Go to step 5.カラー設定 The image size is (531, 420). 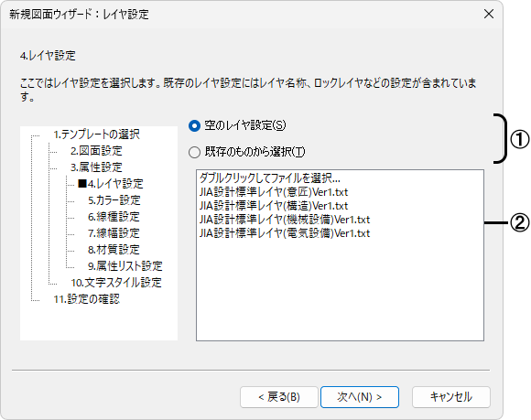pos(114,200)
